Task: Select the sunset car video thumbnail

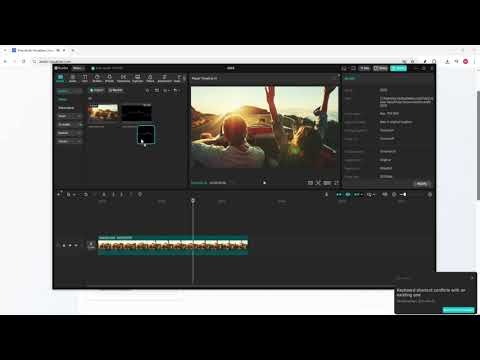Action: pos(103,113)
